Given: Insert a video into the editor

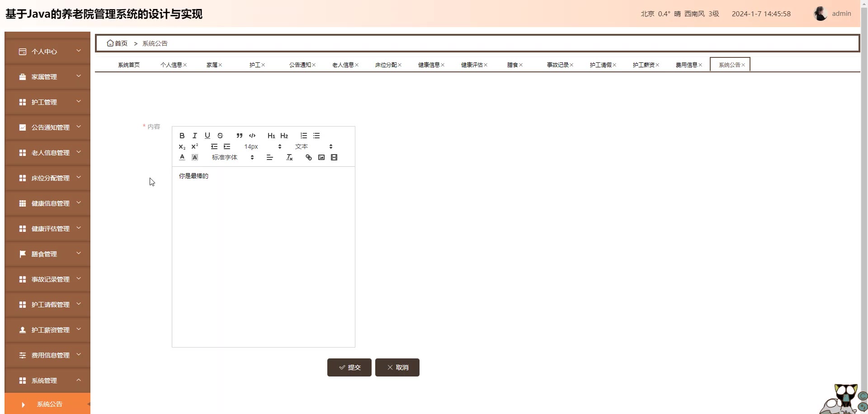Looking at the screenshot, I should [x=334, y=157].
